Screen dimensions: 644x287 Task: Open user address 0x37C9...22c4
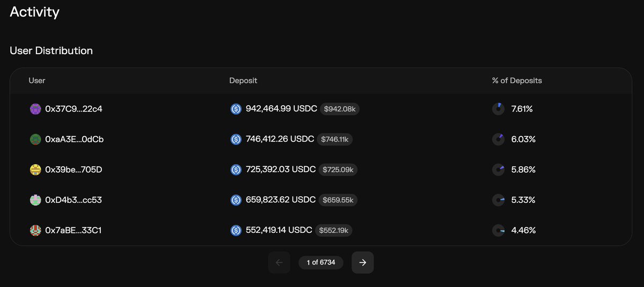point(74,109)
